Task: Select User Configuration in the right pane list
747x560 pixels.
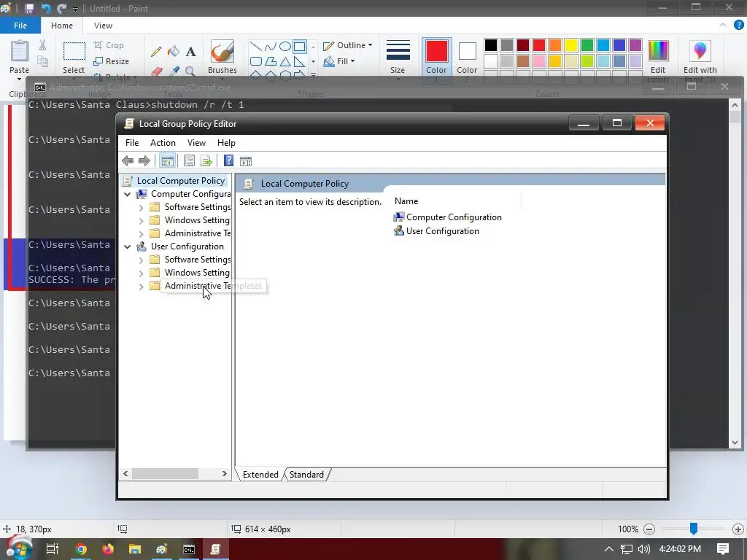Action: tap(436, 231)
